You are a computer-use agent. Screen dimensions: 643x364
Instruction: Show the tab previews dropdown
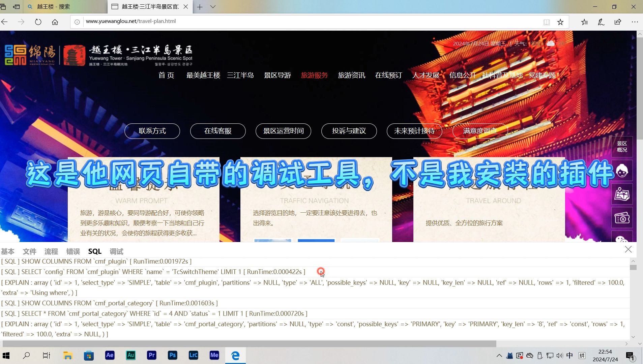[x=213, y=7]
